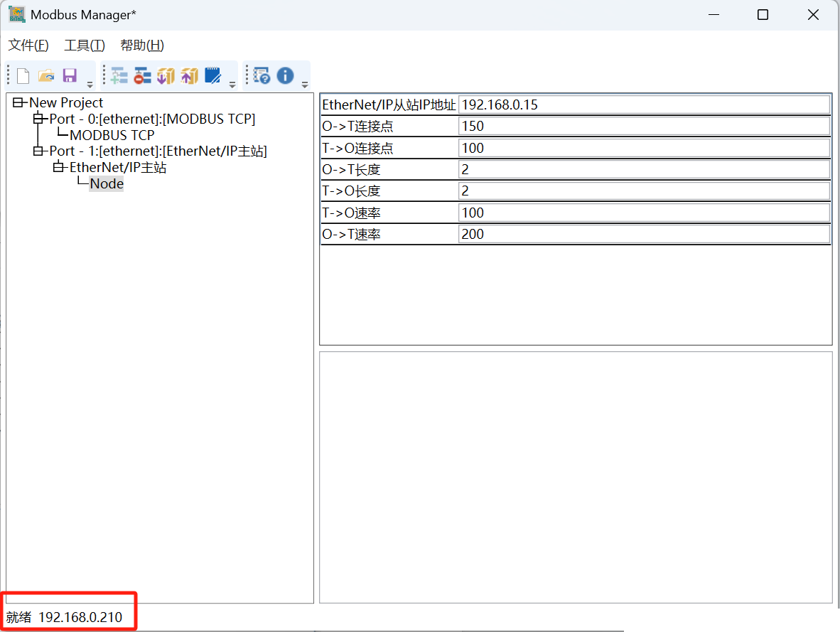This screenshot has height=632, width=840.
Task: Maximize the Modbus Manager window
Action: coord(763,14)
